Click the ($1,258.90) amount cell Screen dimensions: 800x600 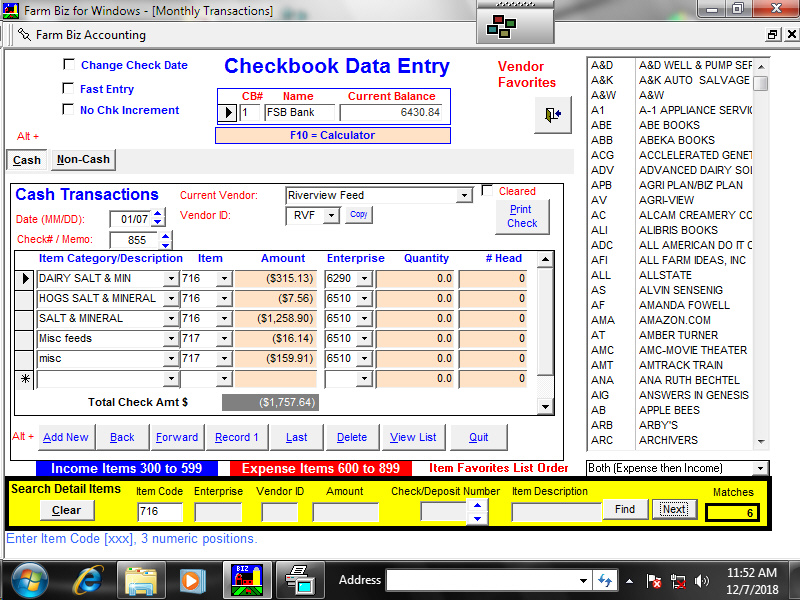[276, 318]
